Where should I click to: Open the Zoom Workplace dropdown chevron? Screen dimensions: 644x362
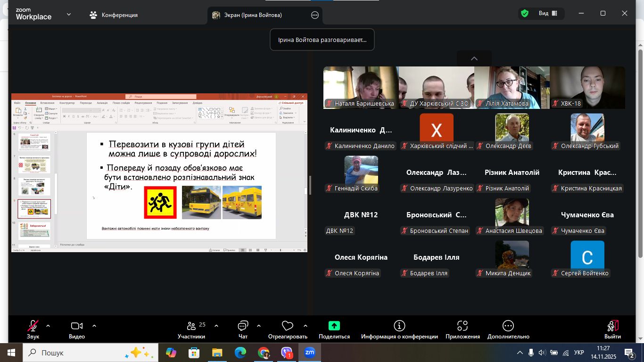point(69,14)
